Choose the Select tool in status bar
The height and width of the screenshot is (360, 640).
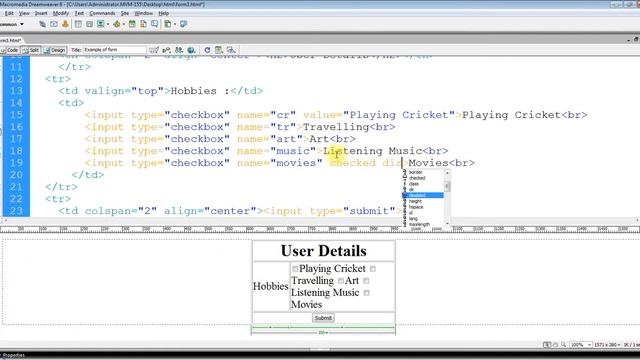click(x=547, y=345)
